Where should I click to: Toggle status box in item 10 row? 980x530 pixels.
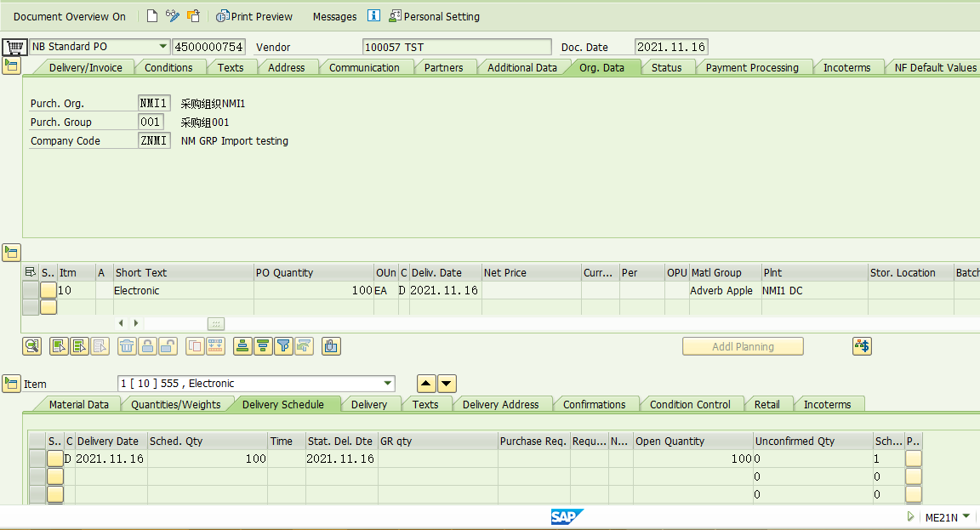pyautogui.click(x=48, y=291)
